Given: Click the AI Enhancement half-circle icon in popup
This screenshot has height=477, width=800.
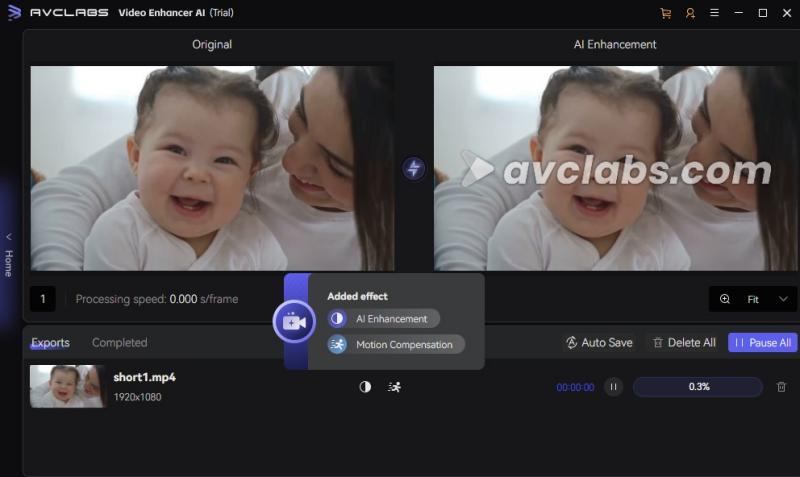Looking at the screenshot, I should (x=337, y=319).
